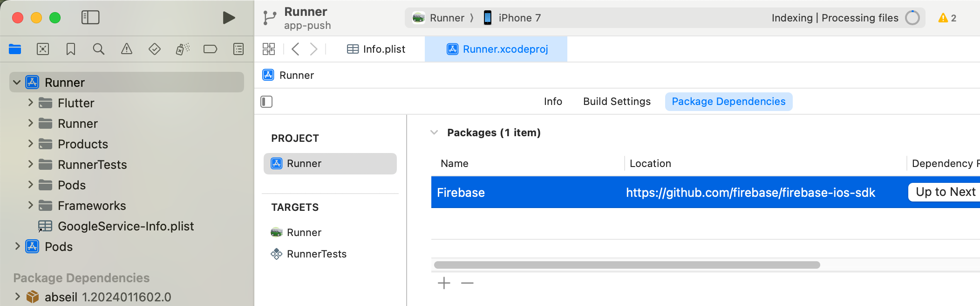Collapse the root Runner project tree
Image resolution: width=980 pixels, height=306 pixels.
click(17, 83)
